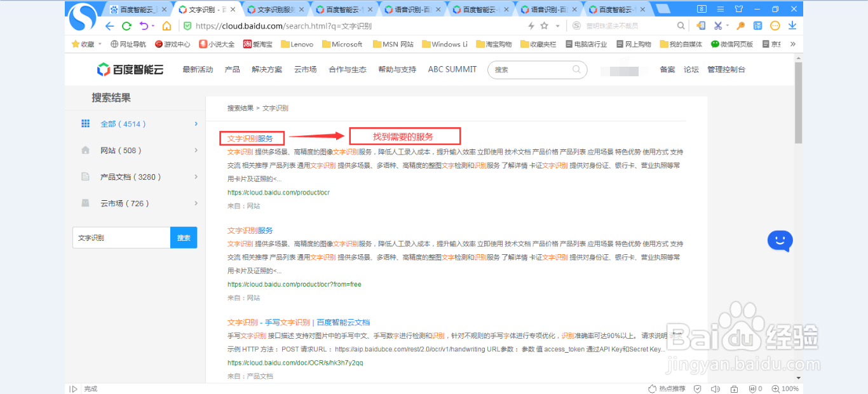Click the login/share icon left of scissors
This screenshot has height=394, width=868.
(701, 26)
